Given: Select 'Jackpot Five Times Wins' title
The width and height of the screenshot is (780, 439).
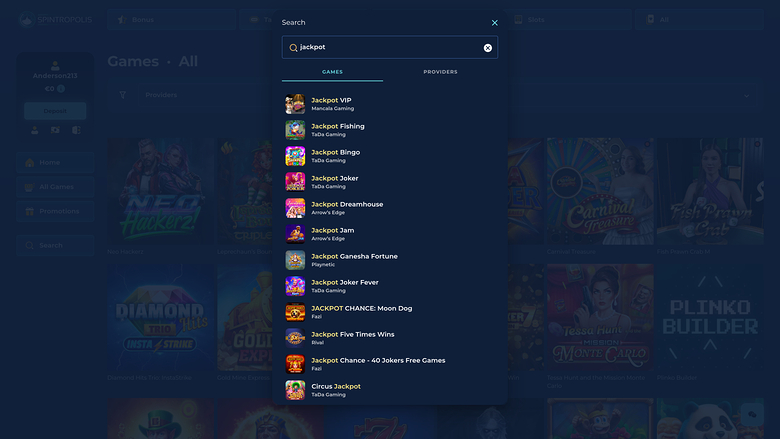Looking at the screenshot, I should pyautogui.click(x=353, y=334).
